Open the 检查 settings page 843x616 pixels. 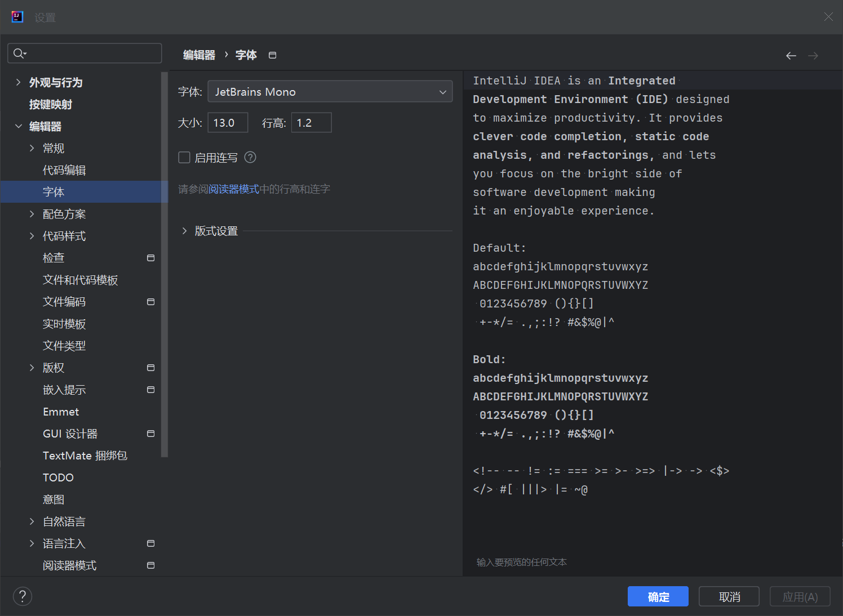click(x=54, y=258)
